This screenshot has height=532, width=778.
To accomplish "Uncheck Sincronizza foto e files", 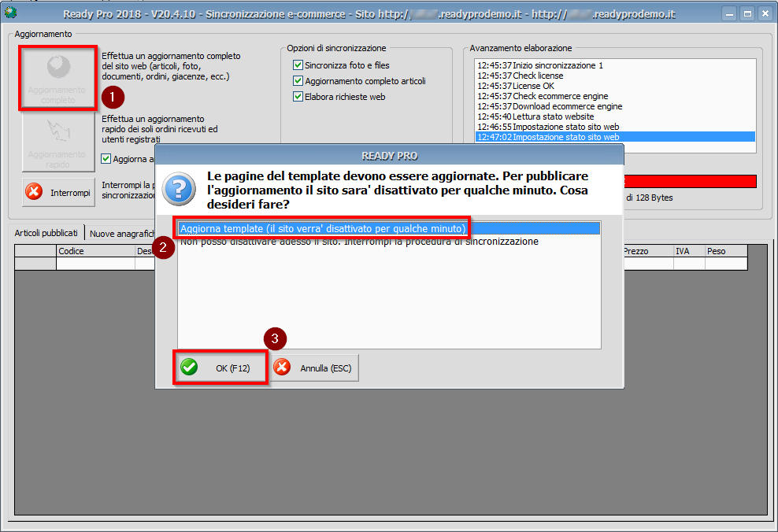I will [298, 65].
